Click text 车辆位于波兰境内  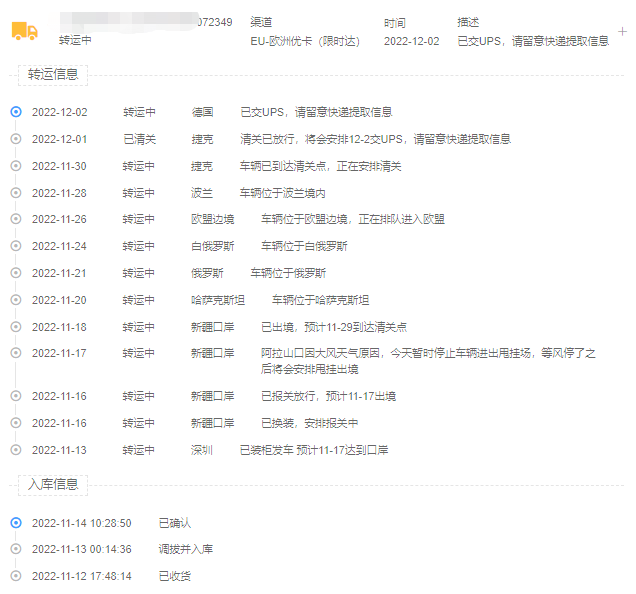coord(282,193)
